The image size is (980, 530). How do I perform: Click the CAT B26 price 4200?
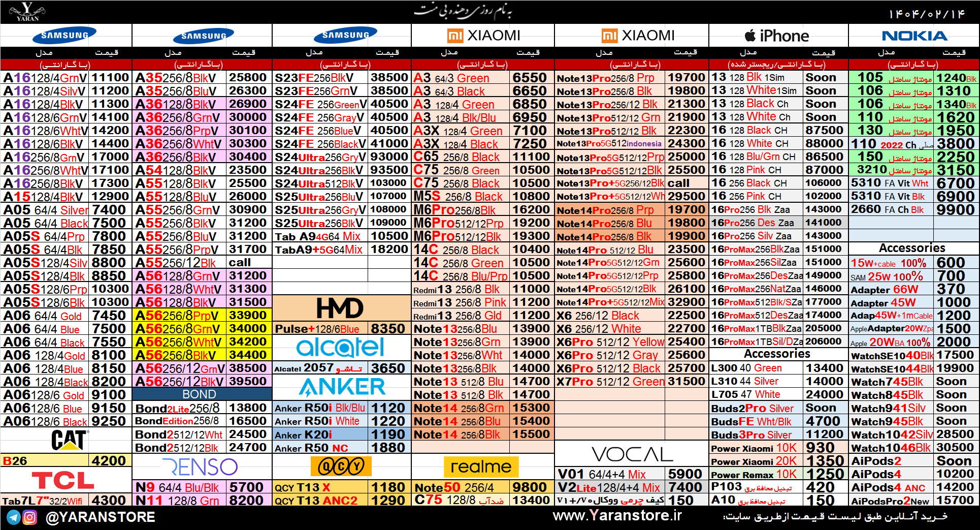[x=109, y=460]
